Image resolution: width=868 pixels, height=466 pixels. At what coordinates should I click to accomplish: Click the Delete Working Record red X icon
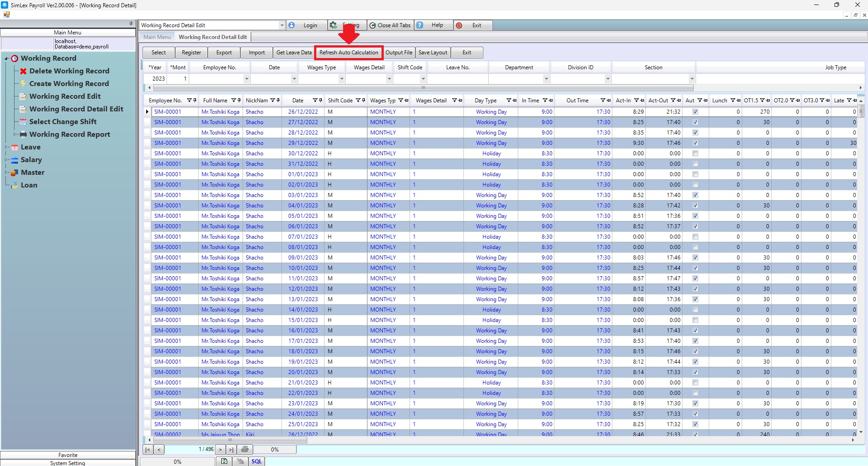pyautogui.click(x=24, y=71)
